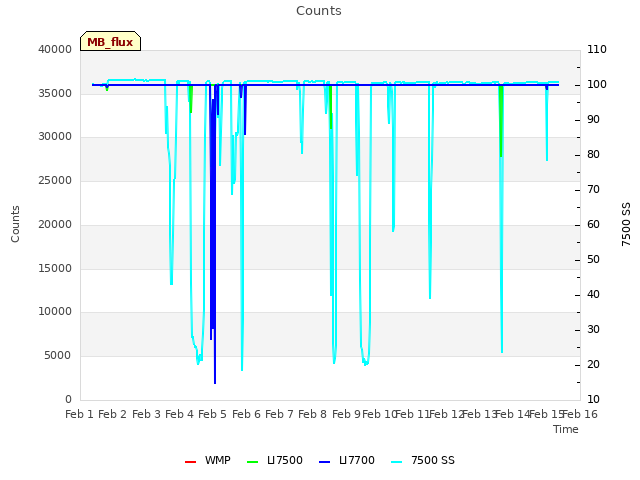Screen dimensions: 640x480
Task: Toggle the 7500 SS legend entry
Action: pos(423,460)
